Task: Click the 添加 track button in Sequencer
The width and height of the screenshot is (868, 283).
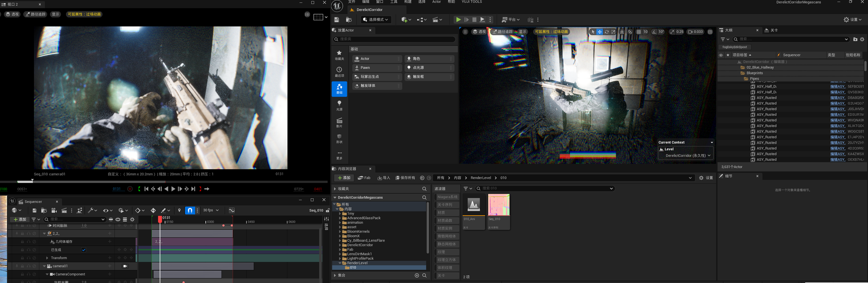Action: click(x=20, y=219)
